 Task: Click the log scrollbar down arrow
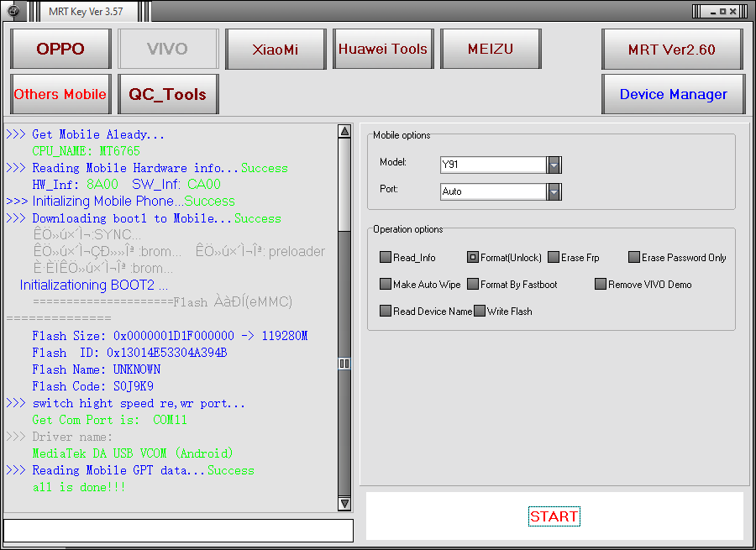click(344, 504)
